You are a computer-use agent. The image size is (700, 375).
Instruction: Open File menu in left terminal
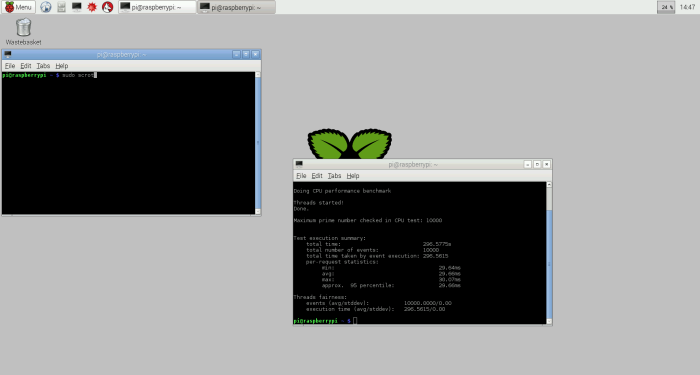point(10,66)
